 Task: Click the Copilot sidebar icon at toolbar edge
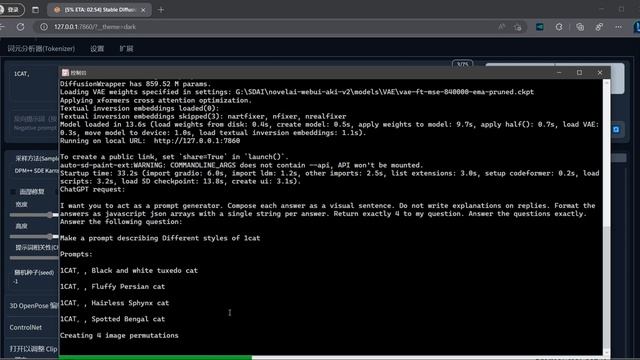[637, 27]
